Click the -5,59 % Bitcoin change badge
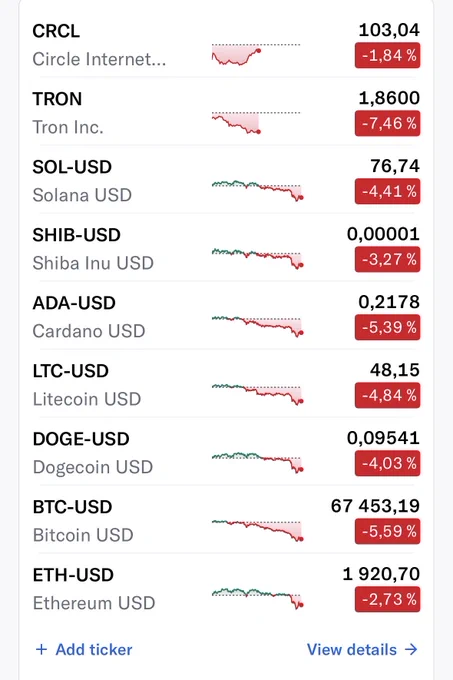 coord(388,531)
